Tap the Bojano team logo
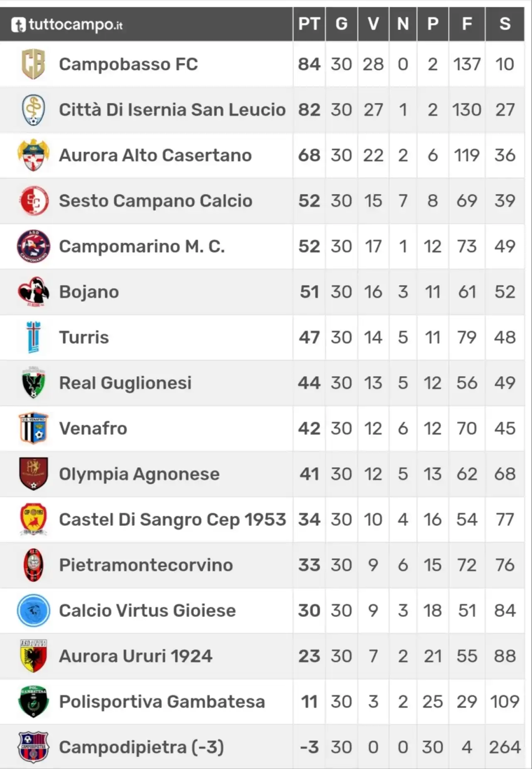The width and height of the screenshot is (532, 769). tap(33, 292)
